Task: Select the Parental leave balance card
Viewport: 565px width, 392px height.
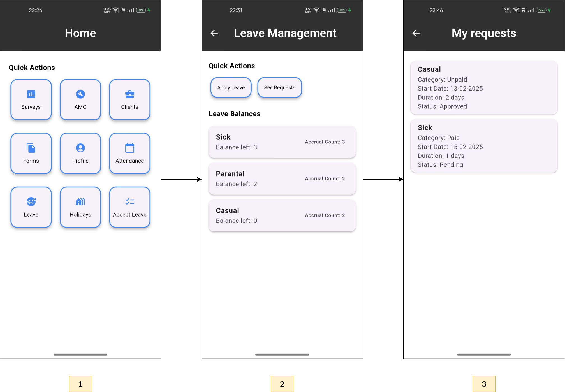Action: (282, 179)
